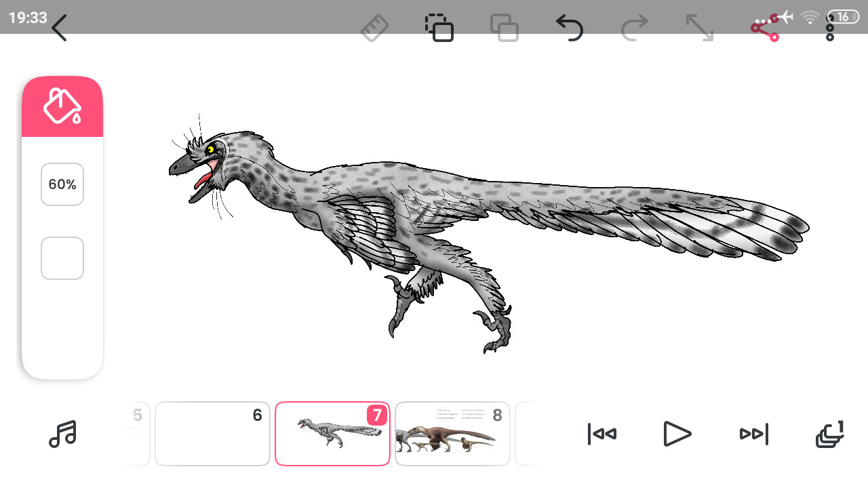Redo the last undone action
This screenshot has height=488, width=868.
click(x=634, y=28)
